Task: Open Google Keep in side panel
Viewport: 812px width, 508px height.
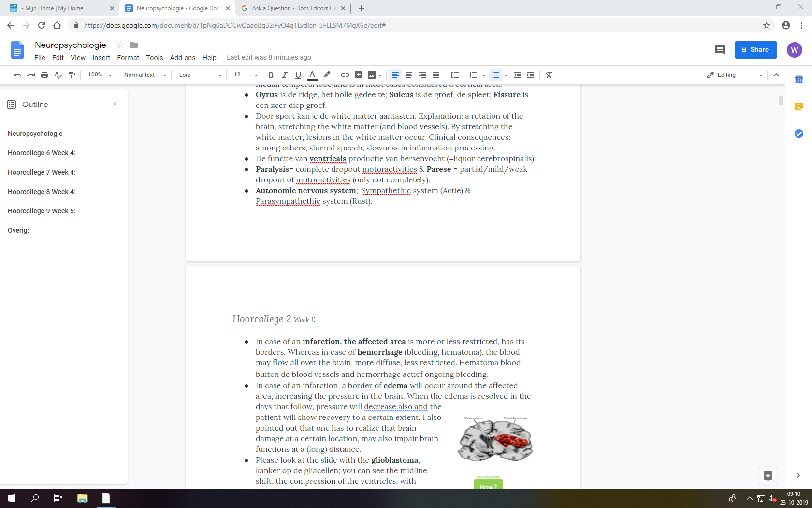Action: point(798,106)
